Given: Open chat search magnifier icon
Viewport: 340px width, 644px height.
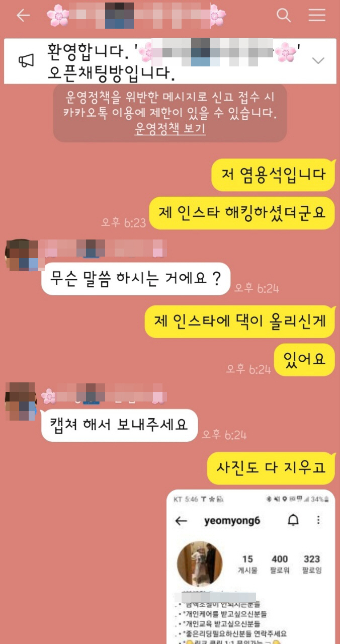Looking at the screenshot, I should (x=284, y=16).
